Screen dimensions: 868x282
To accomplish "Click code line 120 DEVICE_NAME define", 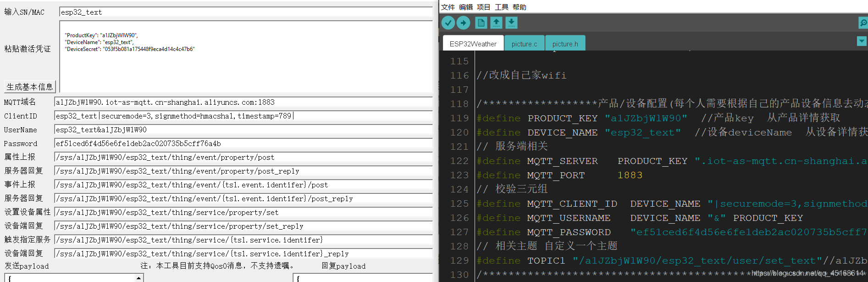I will 672,132.
